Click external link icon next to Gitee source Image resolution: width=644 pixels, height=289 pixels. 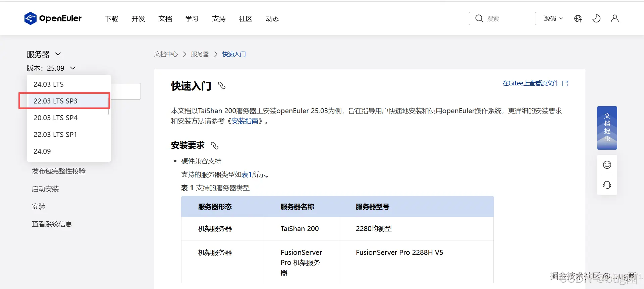565,83
